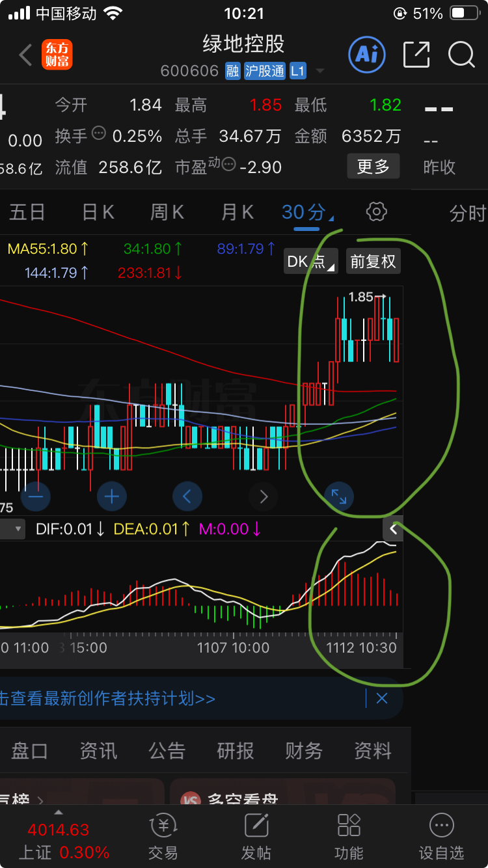488x868 pixels.
Task: Close the creator support banner
Action: [382, 699]
